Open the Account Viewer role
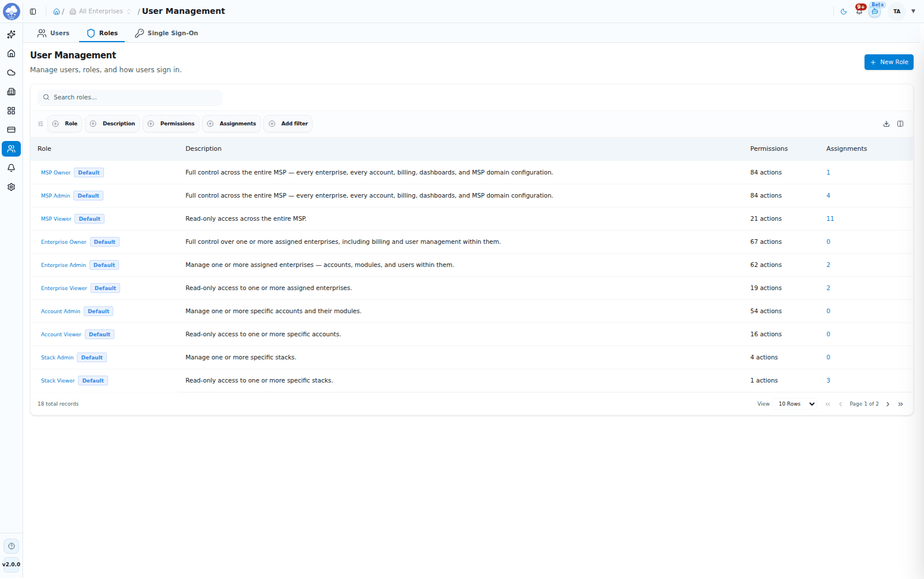Image resolution: width=924 pixels, height=579 pixels. click(x=61, y=335)
